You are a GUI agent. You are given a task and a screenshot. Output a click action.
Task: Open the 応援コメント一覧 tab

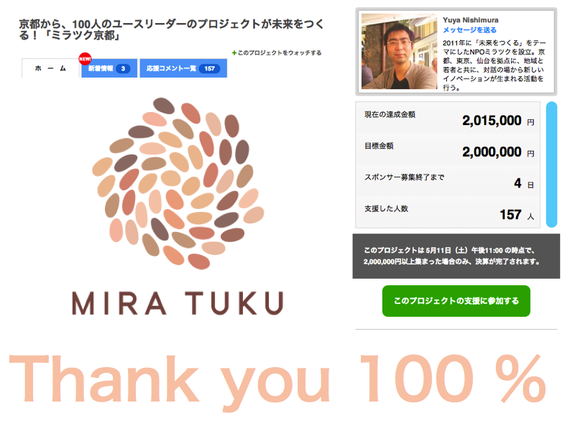coord(183,68)
